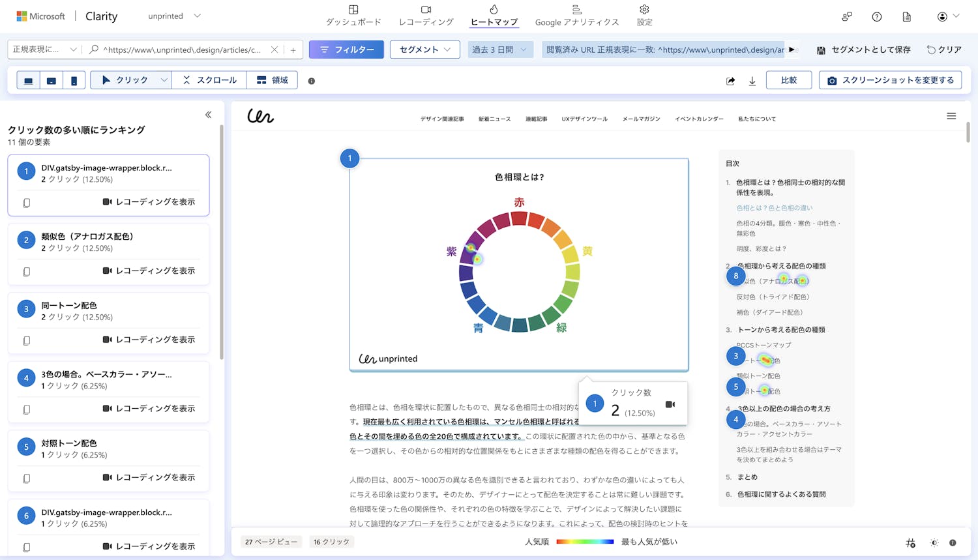Image resolution: width=978 pixels, height=560 pixels.
Task: Open the ダッシュボード tab
Action: coord(353,16)
